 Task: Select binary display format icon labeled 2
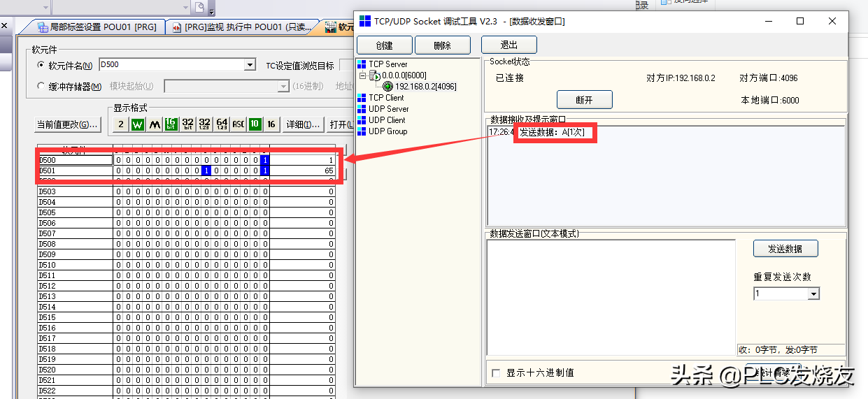(120, 124)
